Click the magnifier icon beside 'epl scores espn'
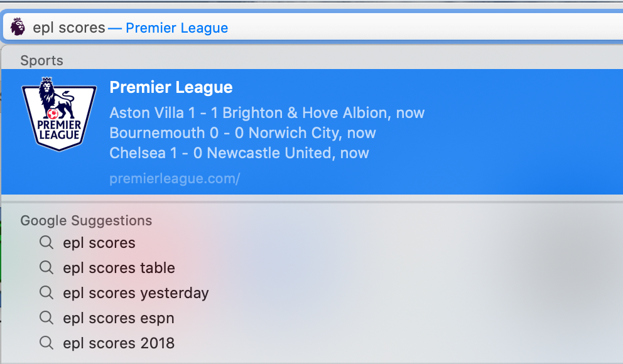This screenshot has height=364, width=623. click(46, 318)
